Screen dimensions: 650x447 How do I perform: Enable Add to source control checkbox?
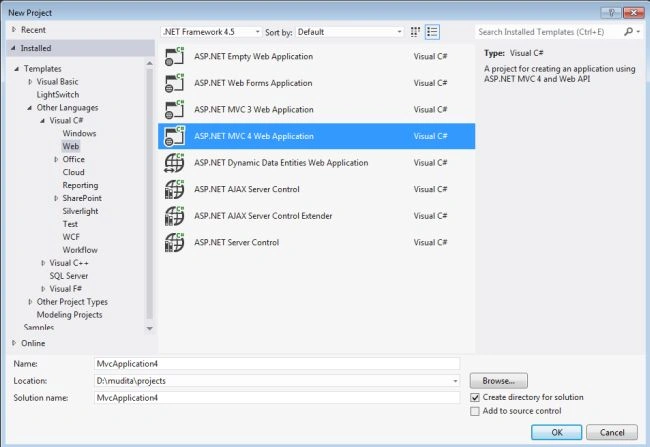tap(475, 411)
